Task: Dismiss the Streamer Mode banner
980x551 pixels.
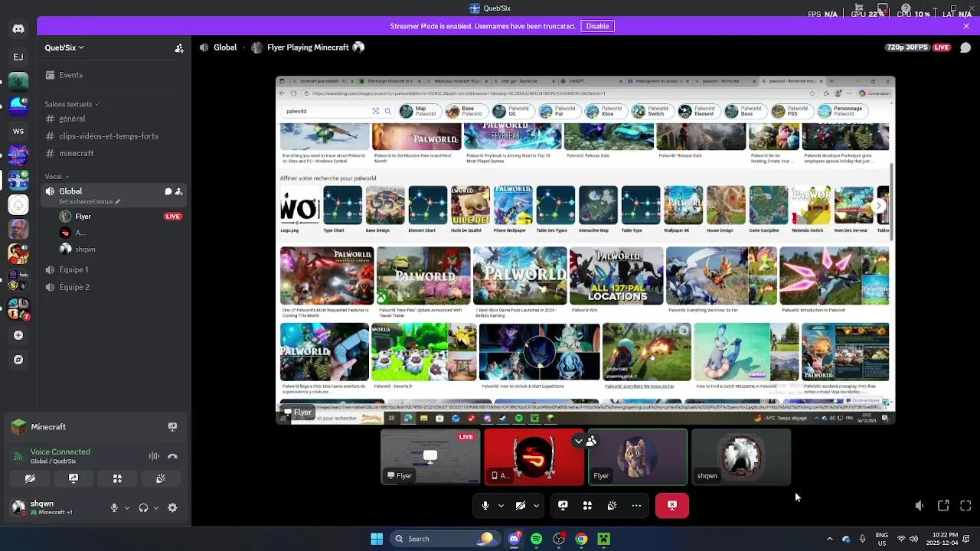Action: tap(966, 26)
